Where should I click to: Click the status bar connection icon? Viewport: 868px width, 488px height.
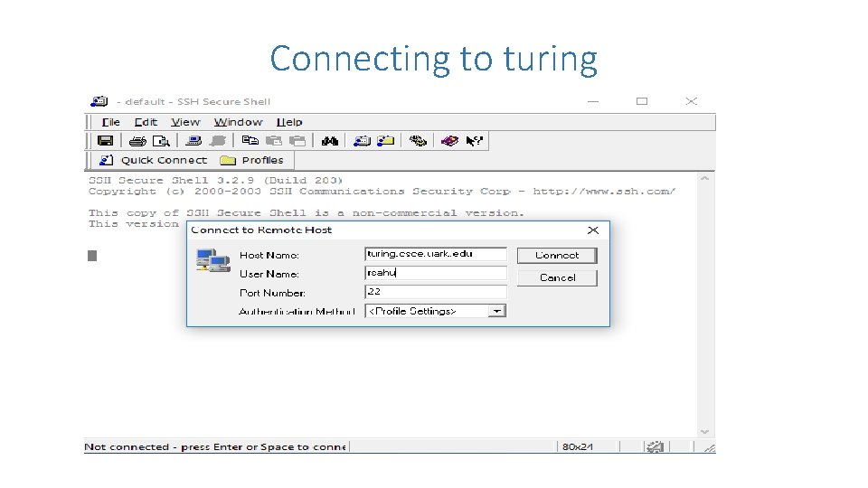point(656,446)
